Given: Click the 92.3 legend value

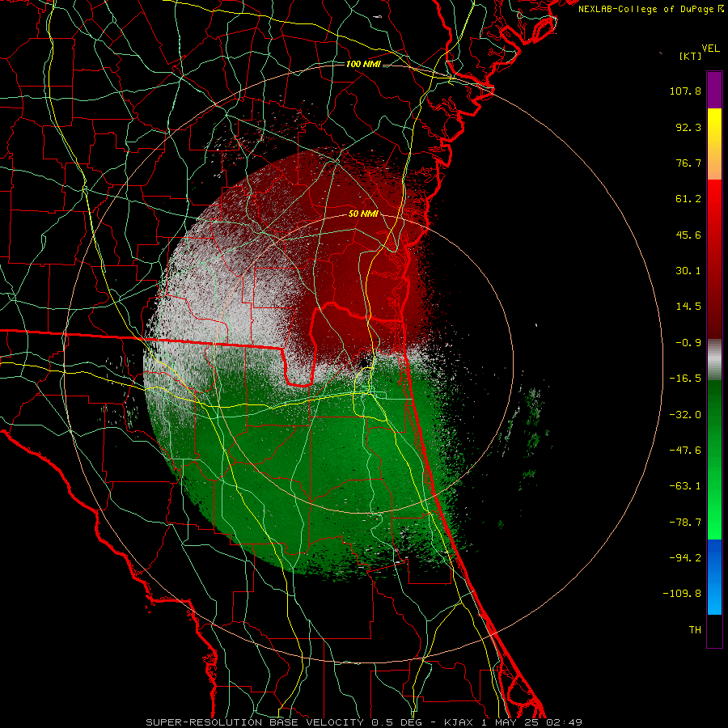Looking at the screenshot, I should (x=688, y=127).
